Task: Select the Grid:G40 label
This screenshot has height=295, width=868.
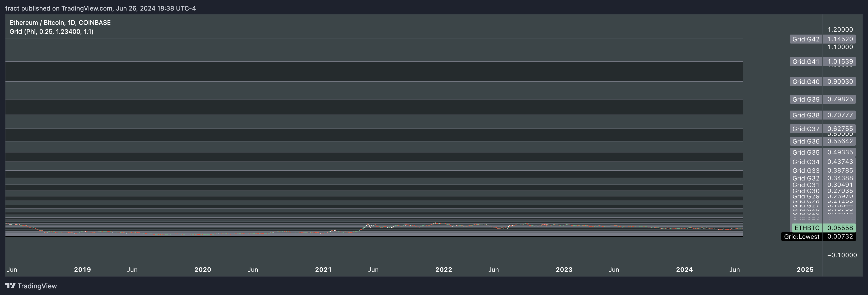Action: pos(806,82)
